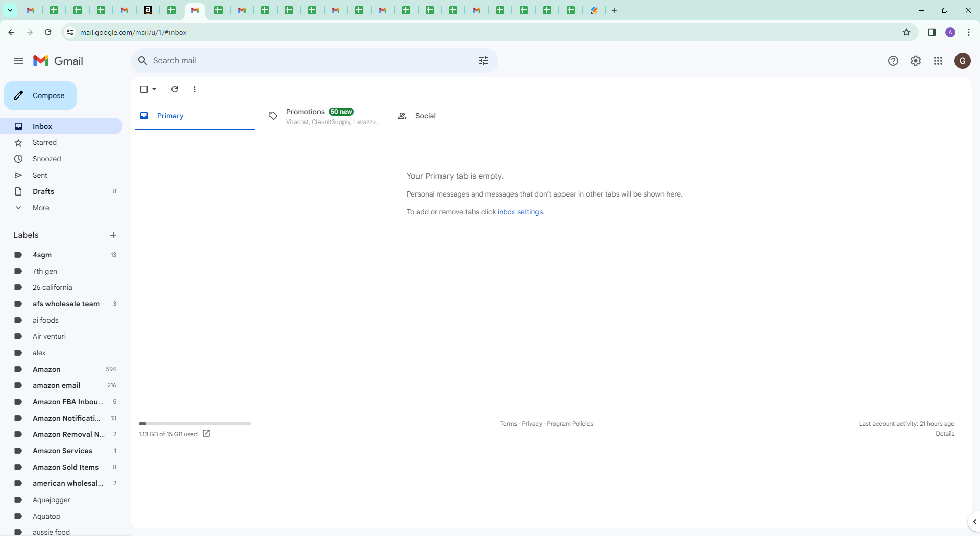View account activity Details
Viewport: 980px width, 536px height.
click(x=945, y=434)
